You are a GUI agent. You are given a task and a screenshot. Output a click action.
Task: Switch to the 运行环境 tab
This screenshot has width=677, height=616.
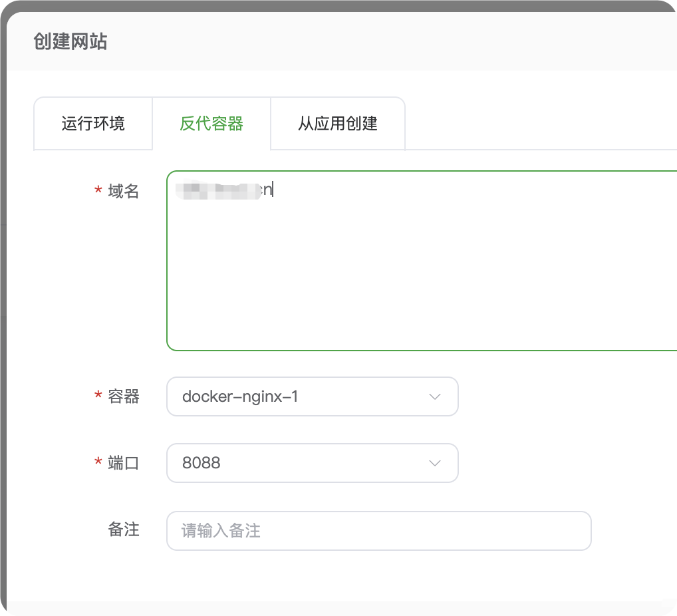[92, 123]
